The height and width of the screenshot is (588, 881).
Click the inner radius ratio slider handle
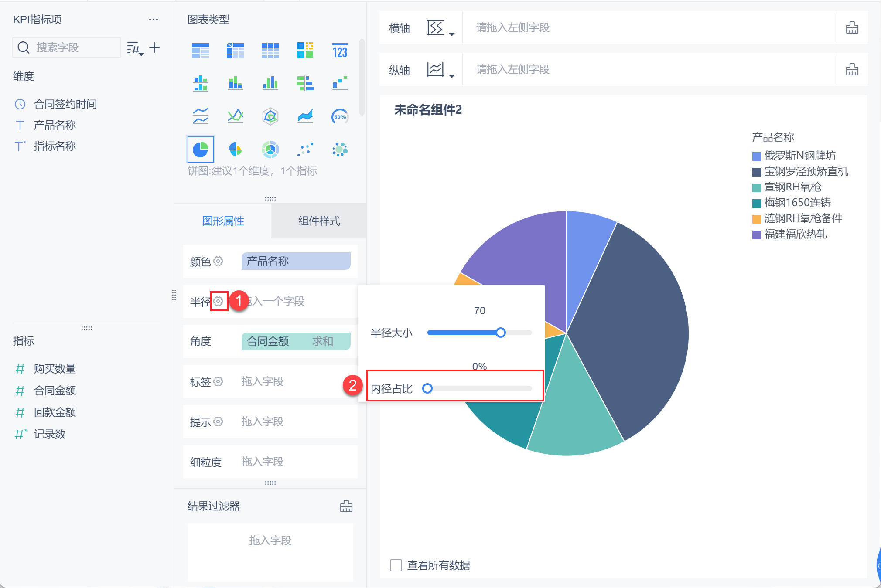coord(427,388)
